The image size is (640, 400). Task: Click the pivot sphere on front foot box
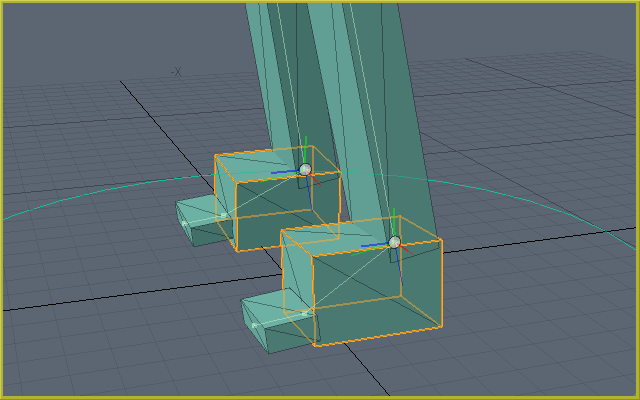(x=394, y=242)
